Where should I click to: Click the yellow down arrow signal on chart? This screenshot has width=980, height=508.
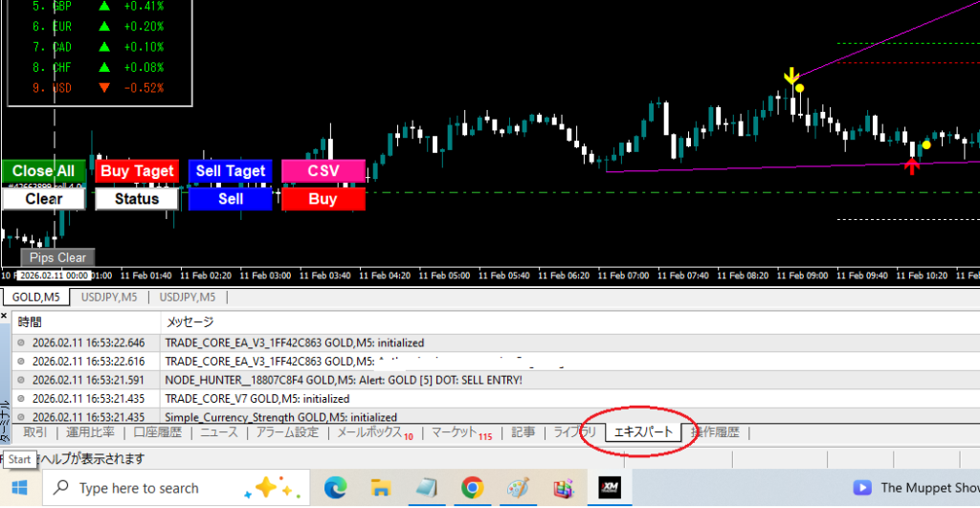coord(791,77)
